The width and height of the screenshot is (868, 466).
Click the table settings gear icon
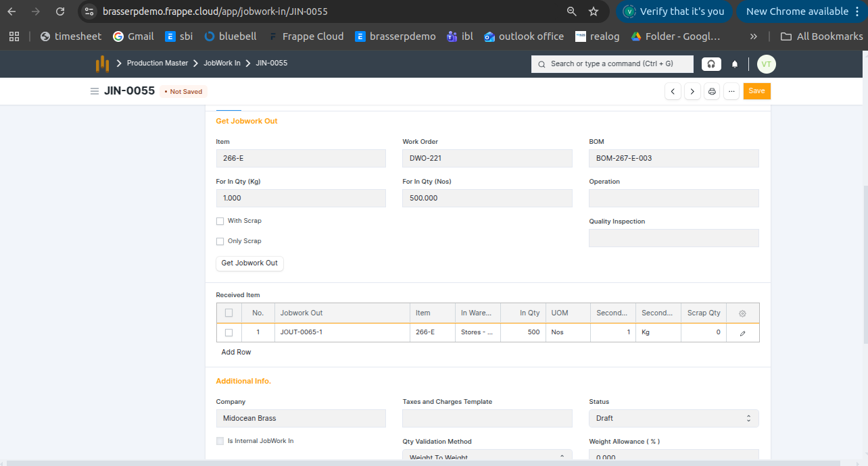[742, 313]
